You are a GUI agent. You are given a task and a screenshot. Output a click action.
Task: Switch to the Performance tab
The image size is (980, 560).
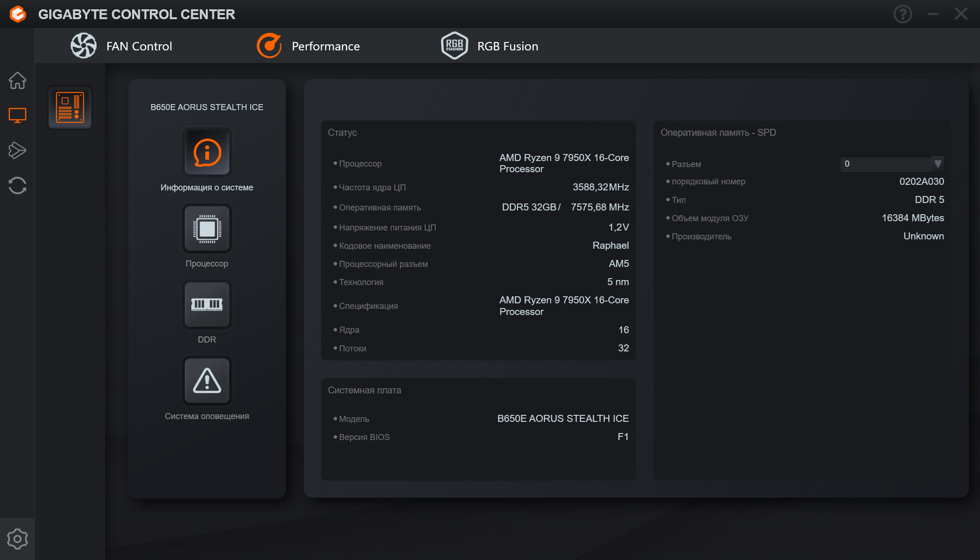tap(325, 46)
